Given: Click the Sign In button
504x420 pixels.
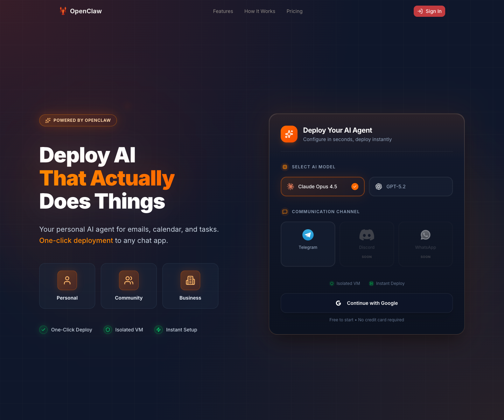Looking at the screenshot, I should coord(429,11).
